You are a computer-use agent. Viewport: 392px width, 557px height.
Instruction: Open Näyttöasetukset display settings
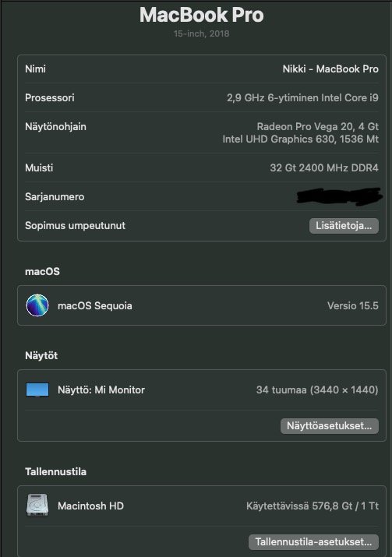[330, 425]
